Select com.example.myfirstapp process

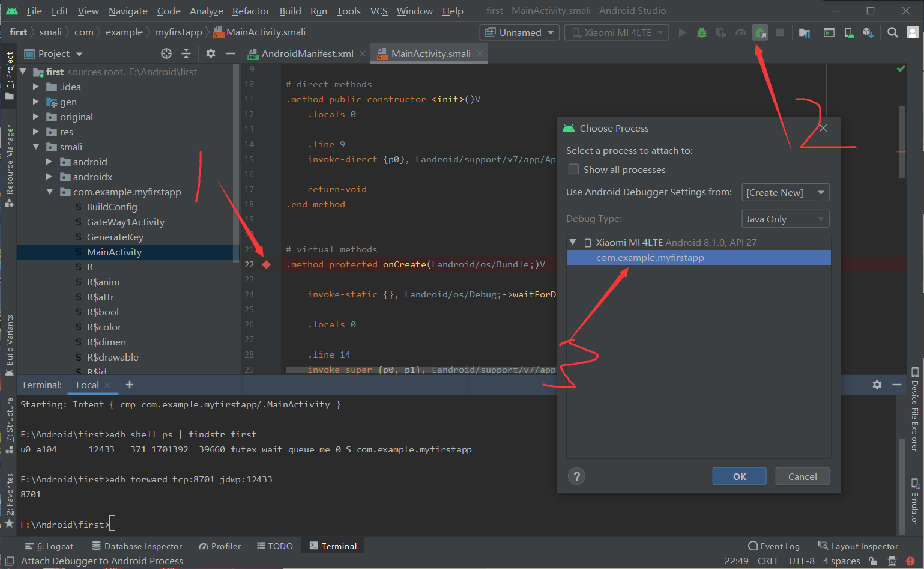[699, 258]
